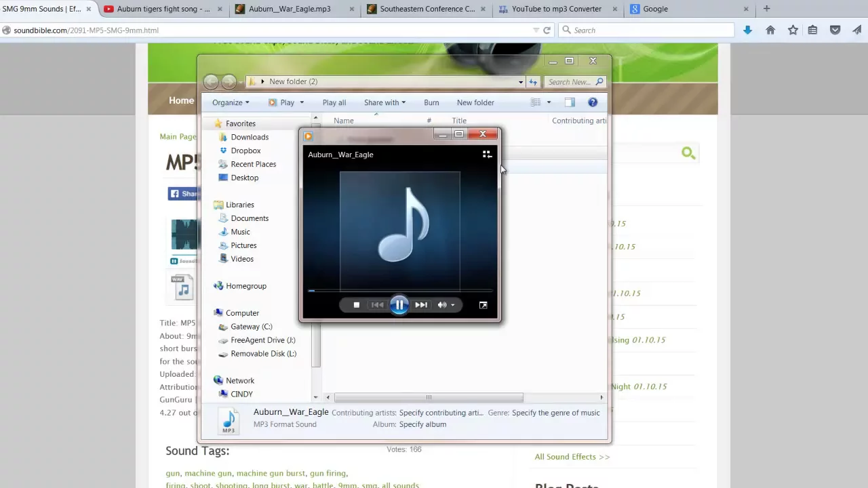Viewport: 868px width, 488px height.
Task: Open Explorer help icon
Action: 593,102
